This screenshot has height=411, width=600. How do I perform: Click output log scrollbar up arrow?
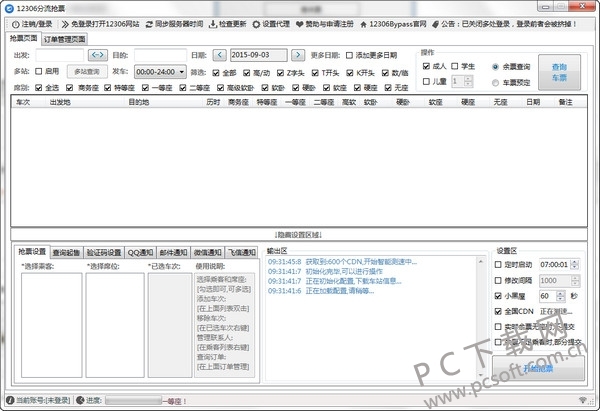pyautogui.click(x=481, y=261)
